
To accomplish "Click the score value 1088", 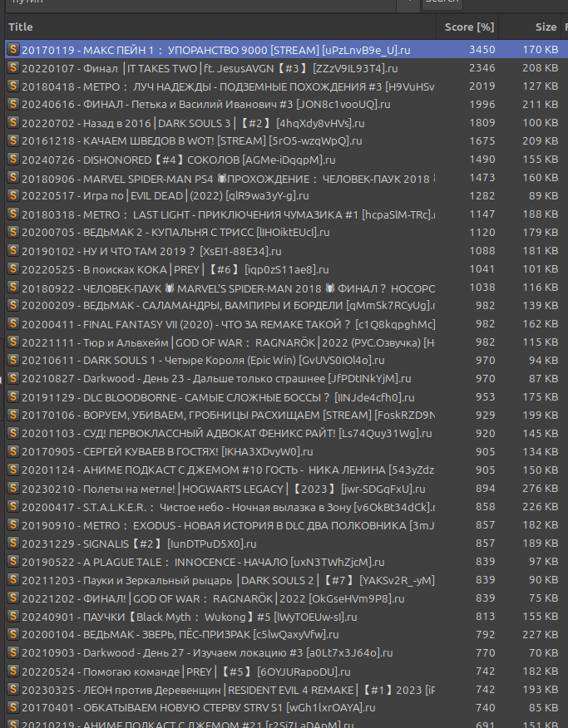I will tap(482, 251).
